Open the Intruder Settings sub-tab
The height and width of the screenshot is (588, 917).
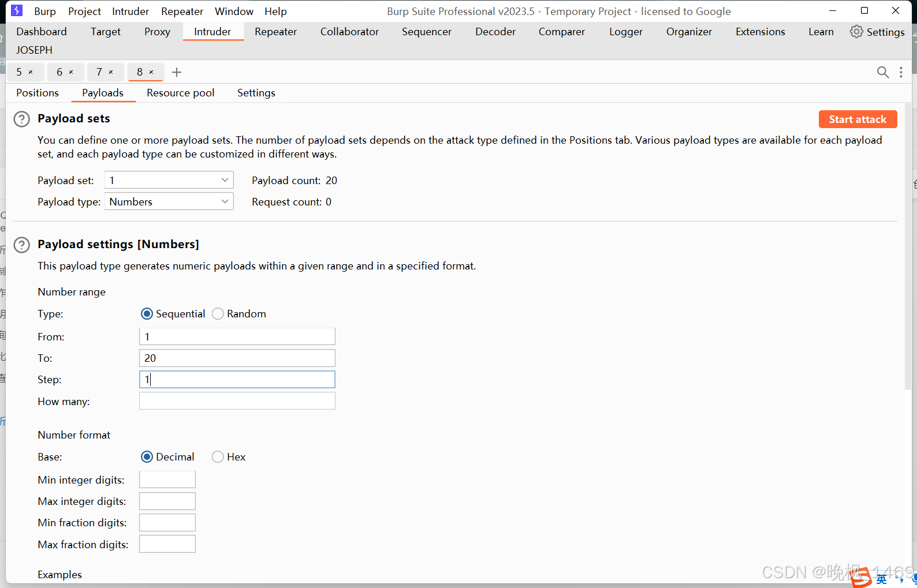coord(256,93)
